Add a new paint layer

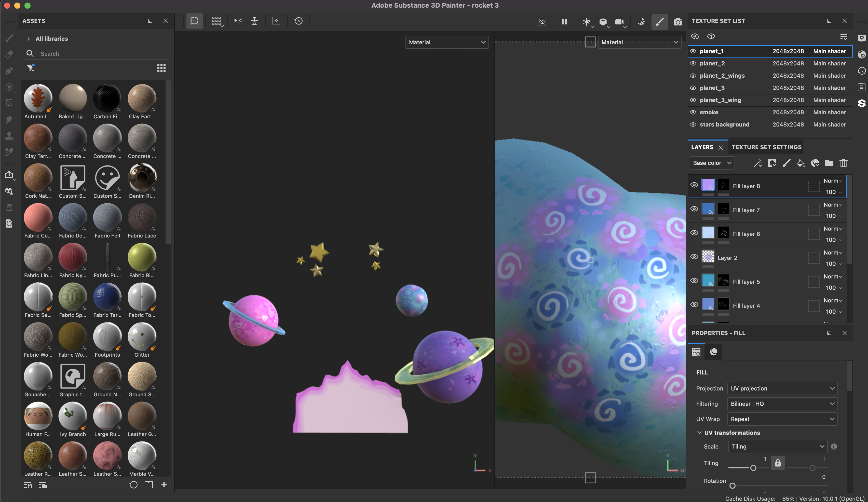pos(786,163)
